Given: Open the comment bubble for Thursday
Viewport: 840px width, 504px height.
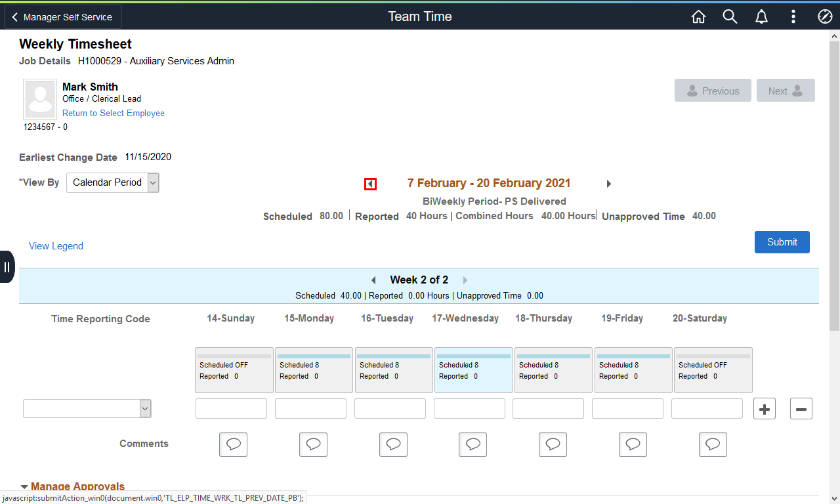Looking at the screenshot, I should point(553,444).
